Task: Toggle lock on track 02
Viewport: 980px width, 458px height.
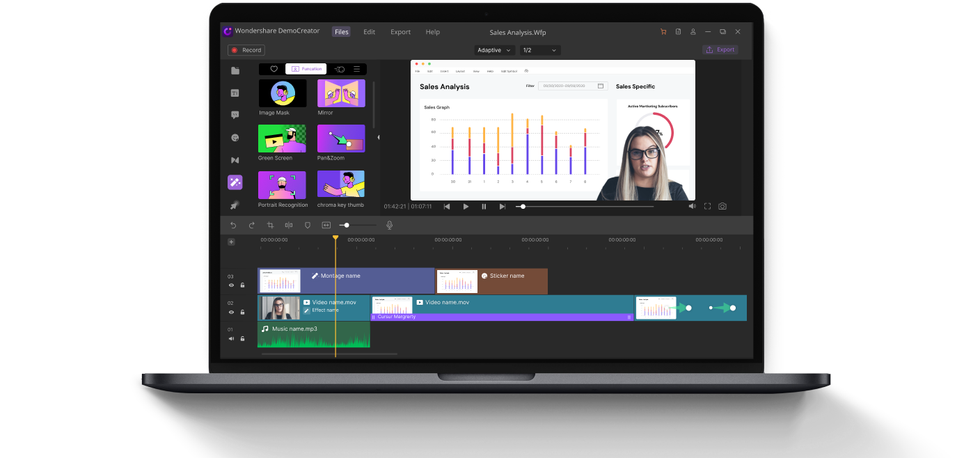Action: tap(242, 312)
